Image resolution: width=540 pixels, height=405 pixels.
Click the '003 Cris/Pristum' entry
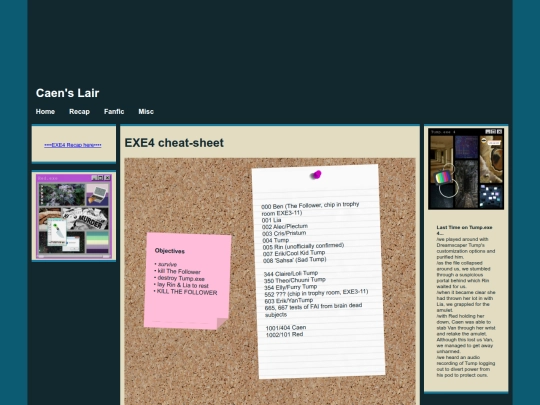[284, 233]
